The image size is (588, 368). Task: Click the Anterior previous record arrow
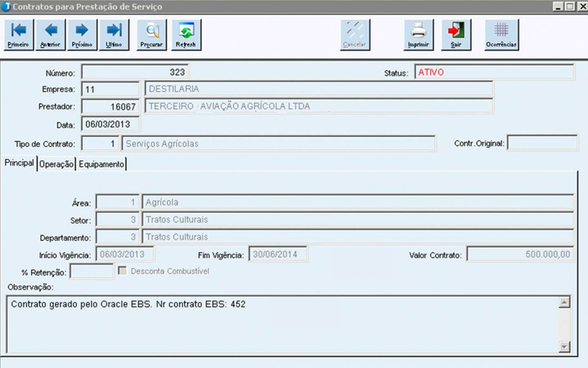(x=50, y=35)
